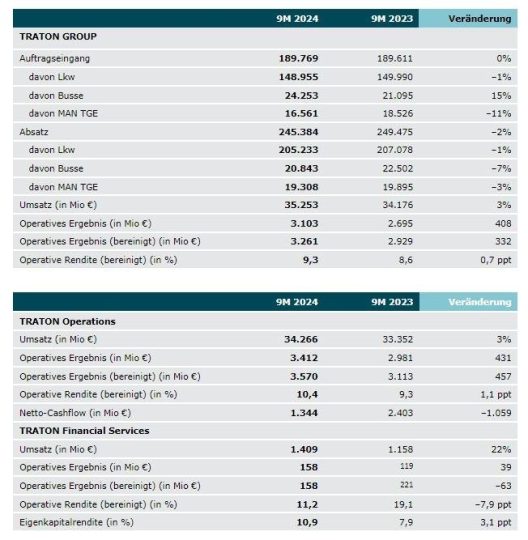
Task: Click the −7,9 ppt change cell
Action: 493,505
